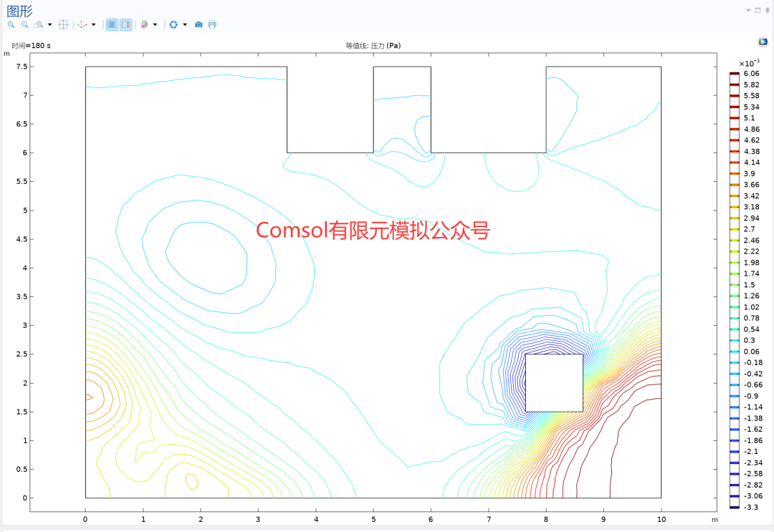
Task: Click the legend value -1.14
Action: pos(752,407)
